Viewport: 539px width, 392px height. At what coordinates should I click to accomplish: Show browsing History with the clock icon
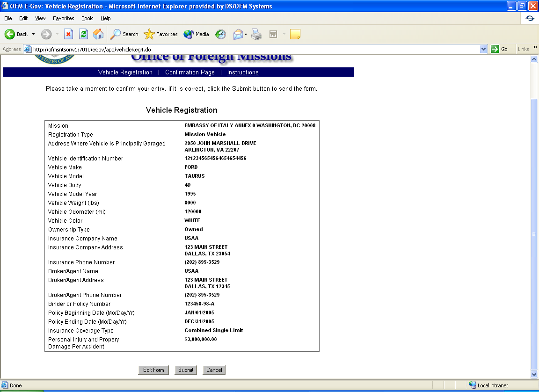click(220, 34)
